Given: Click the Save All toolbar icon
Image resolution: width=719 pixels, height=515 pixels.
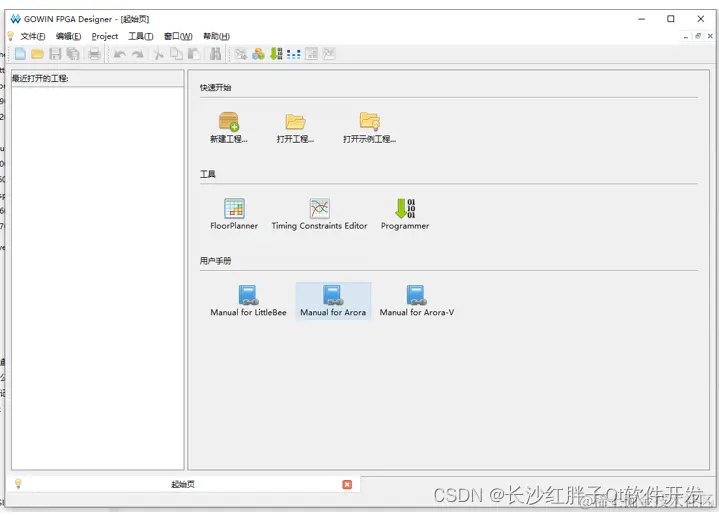Looking at the screenshot, I should coord(73,54).
